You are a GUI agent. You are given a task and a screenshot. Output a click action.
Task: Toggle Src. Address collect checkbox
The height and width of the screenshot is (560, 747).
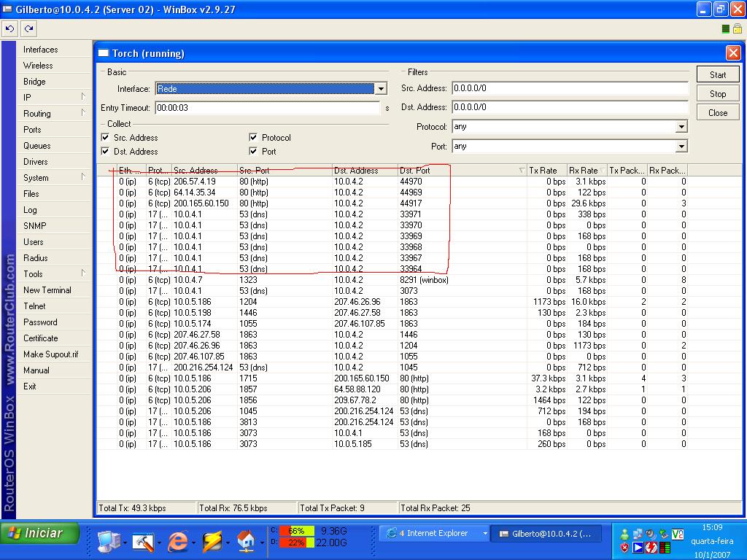click(x=105, y=138)
